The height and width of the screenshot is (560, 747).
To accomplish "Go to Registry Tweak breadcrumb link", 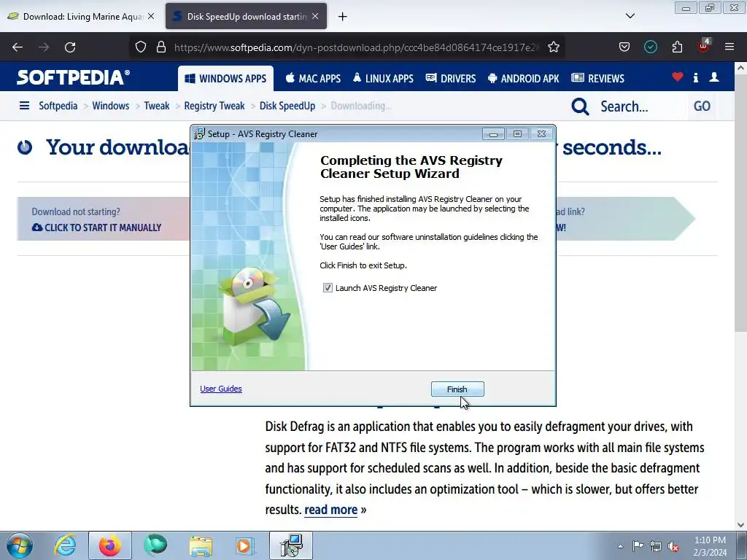I will click(214, 106).
